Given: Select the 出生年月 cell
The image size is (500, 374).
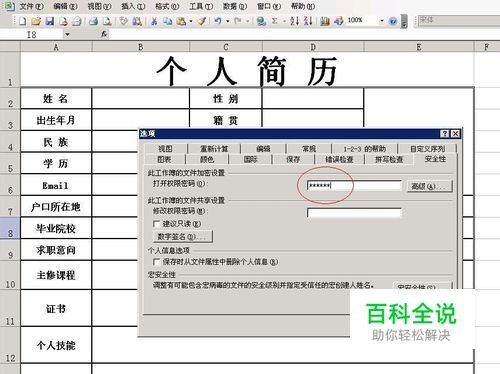Looking at the screenshot, I should pos(56,120).
